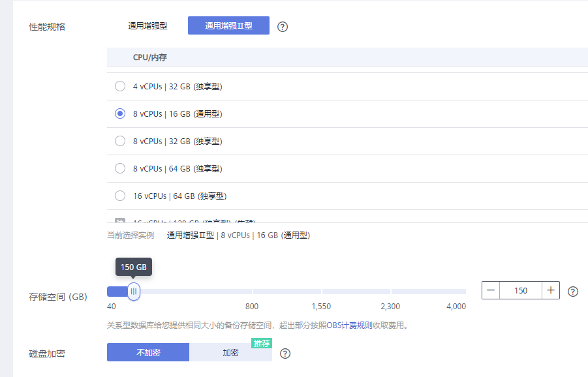Click the 推荐 badge on 加密 option
588x377 pixels.
coord(262,343)
